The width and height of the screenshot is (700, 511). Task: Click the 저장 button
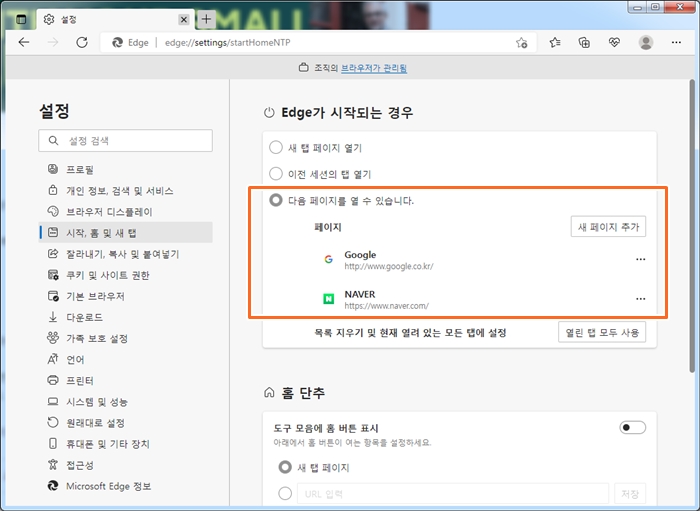pyautogui.click(x=629, y=494)
